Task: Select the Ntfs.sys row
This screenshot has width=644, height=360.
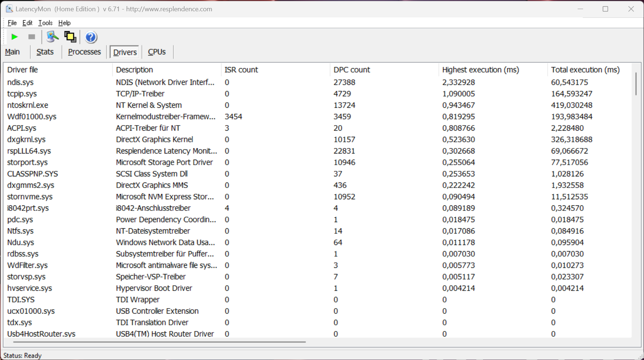Action: (318, 231)
